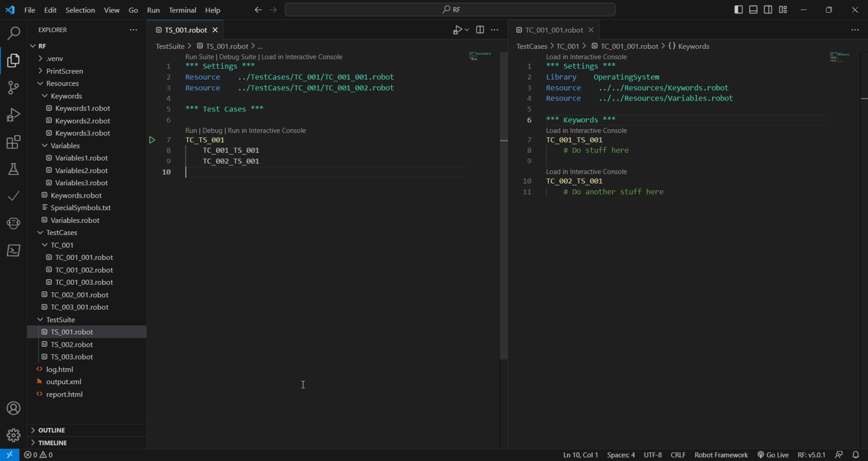The image size is (868, 461).
Task: Open the Testing flask view
Action: coord(14,169)
